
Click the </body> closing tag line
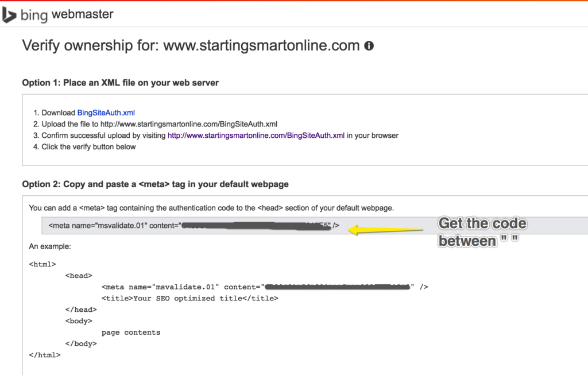tap(81, 344)
